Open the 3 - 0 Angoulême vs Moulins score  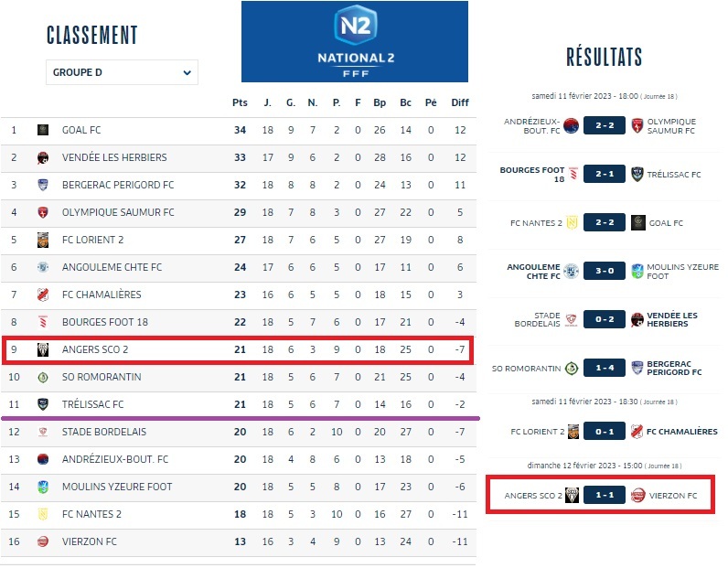[605, 272]
